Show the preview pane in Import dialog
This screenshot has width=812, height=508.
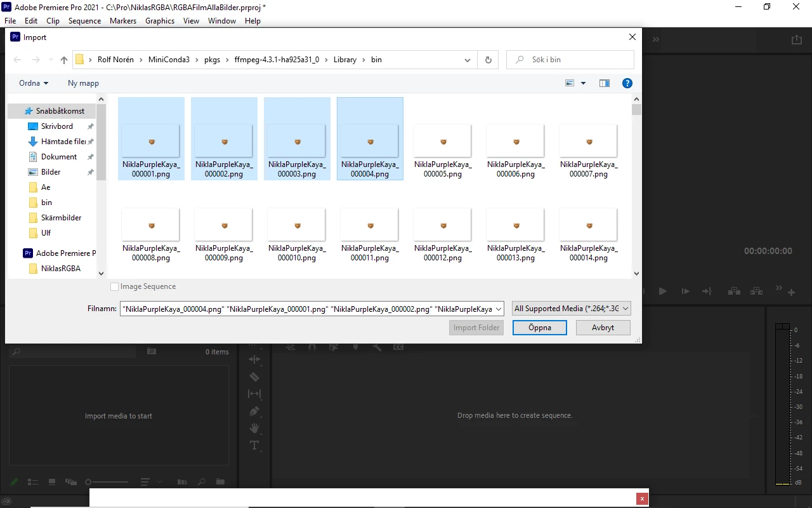tap(604, 83)
